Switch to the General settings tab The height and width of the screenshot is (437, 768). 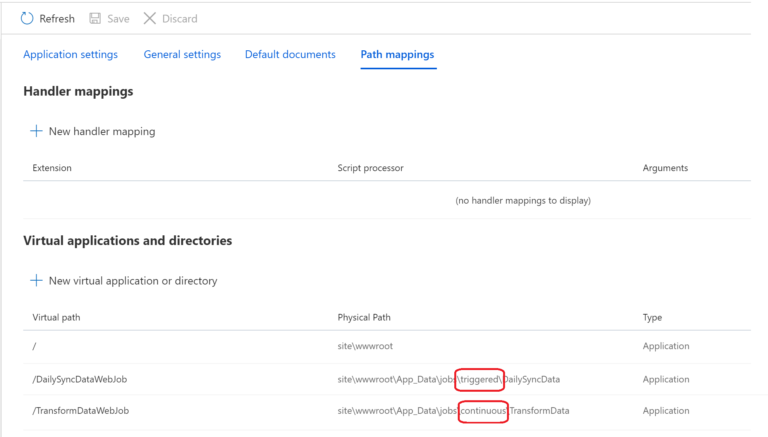(x=182, y=54)
